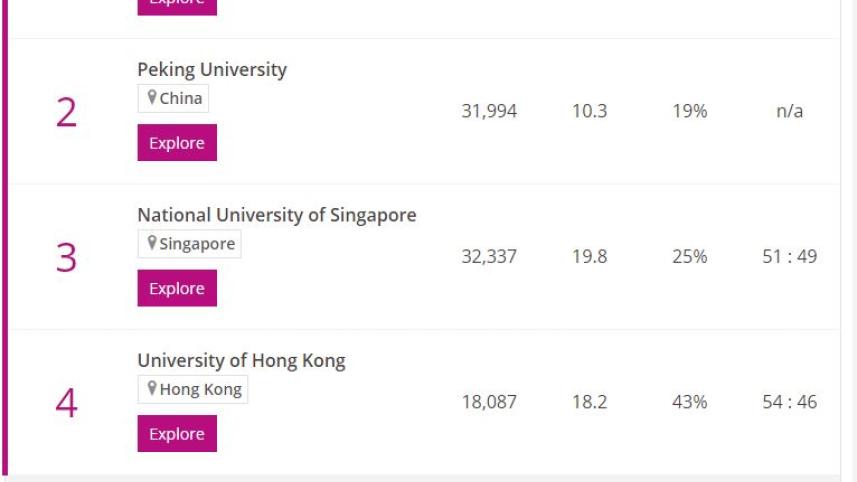Explore National University of Singapore

click(x=177, y=288)
